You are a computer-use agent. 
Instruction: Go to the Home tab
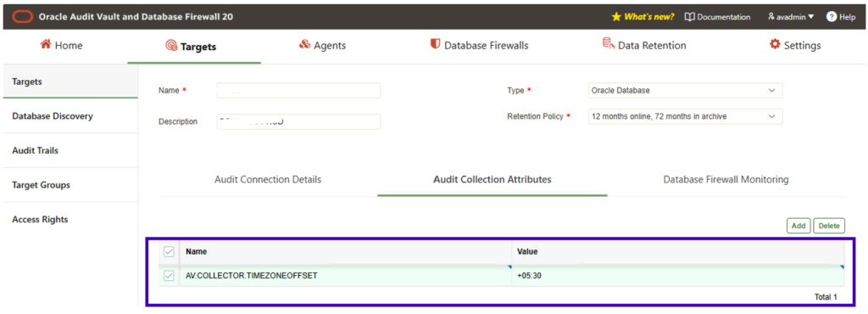pos(61,46)
